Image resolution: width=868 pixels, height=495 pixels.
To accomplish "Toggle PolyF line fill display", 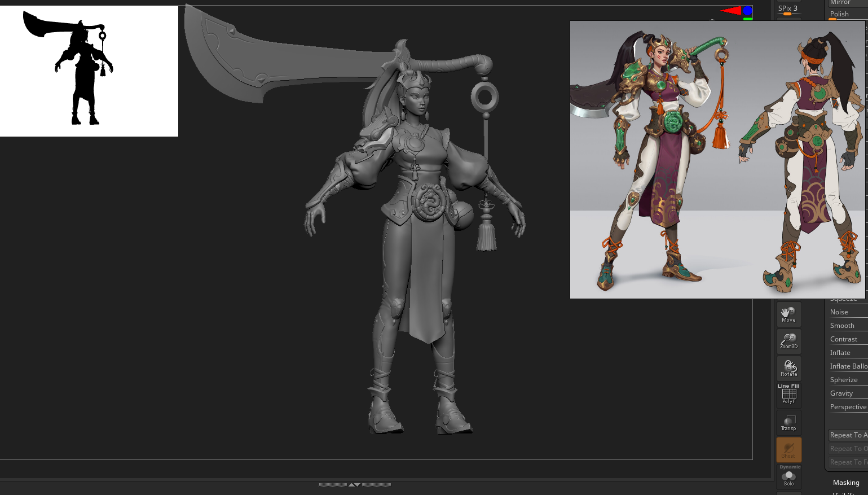I will pos(788,395).
